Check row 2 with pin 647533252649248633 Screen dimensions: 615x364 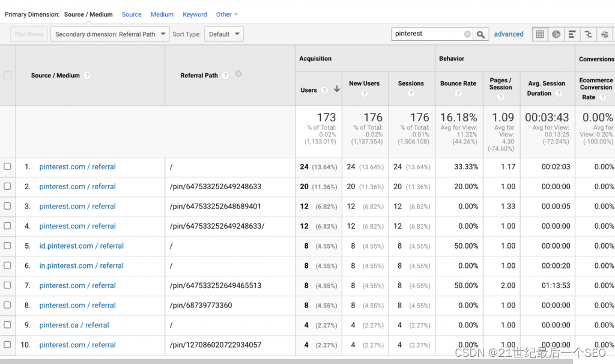tap(7, 186)
